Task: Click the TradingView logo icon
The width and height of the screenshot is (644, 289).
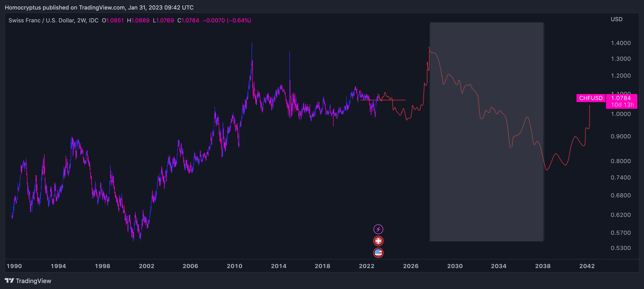Action: click(9, 280)
